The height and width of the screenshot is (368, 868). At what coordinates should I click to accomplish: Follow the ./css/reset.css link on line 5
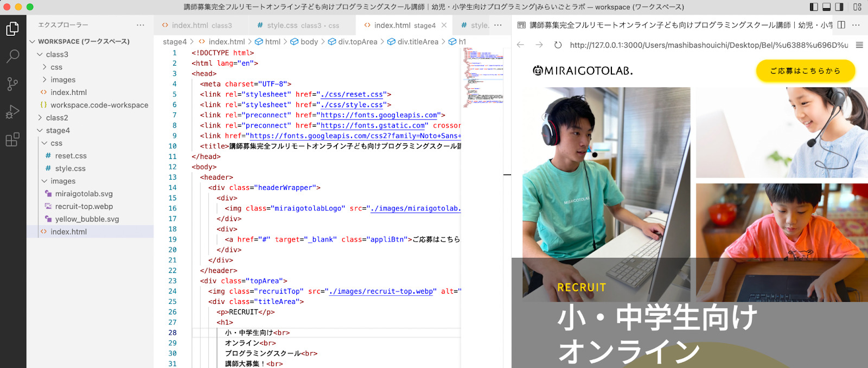click(352, 94)
